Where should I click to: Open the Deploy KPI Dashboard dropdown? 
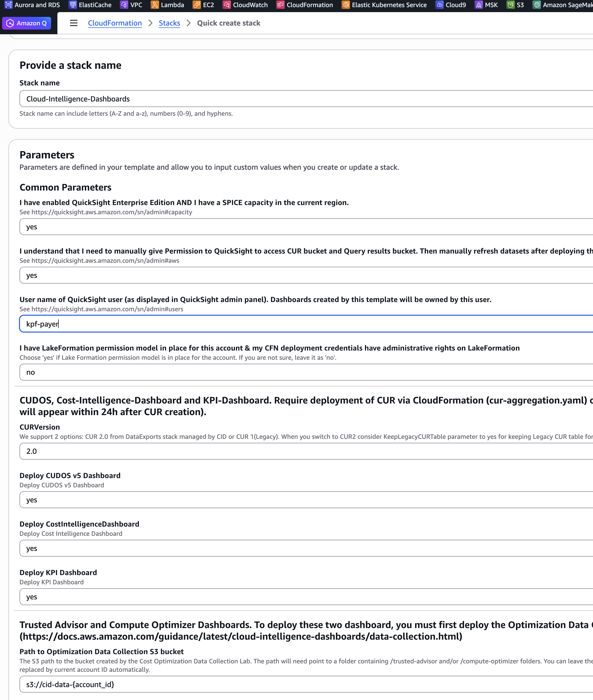pos(303,597)
